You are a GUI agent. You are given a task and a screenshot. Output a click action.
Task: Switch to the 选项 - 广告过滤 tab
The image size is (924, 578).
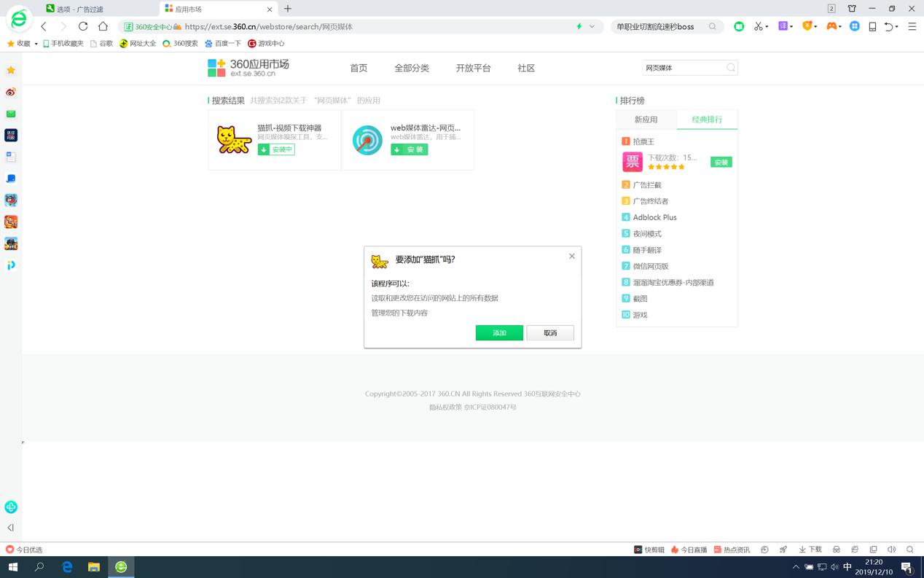pos(80,9)
